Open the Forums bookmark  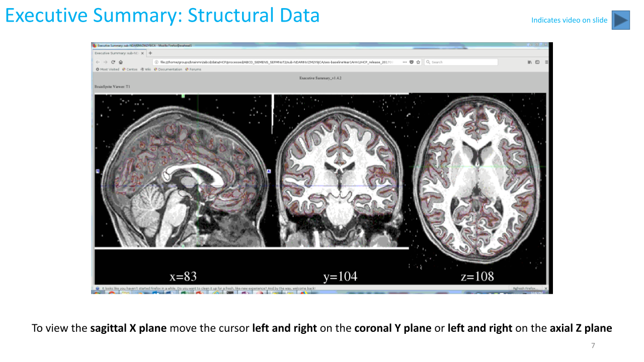[x=193, y=69]
